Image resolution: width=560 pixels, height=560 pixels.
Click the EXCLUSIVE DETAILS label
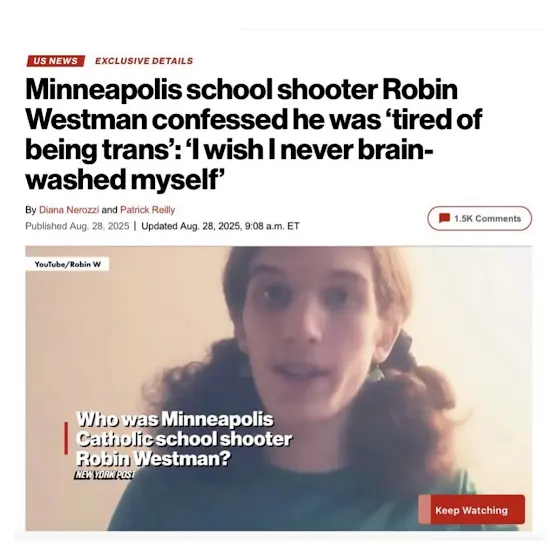144,61
